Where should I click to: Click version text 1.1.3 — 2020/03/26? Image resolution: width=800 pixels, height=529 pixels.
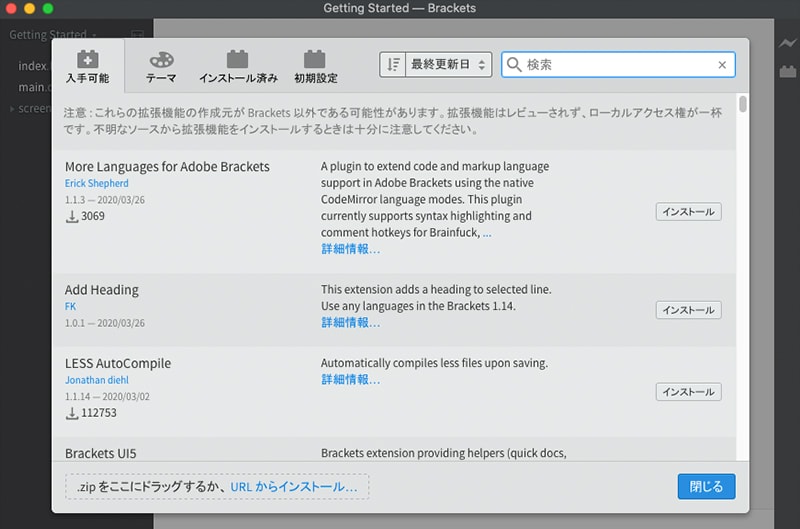105,200
